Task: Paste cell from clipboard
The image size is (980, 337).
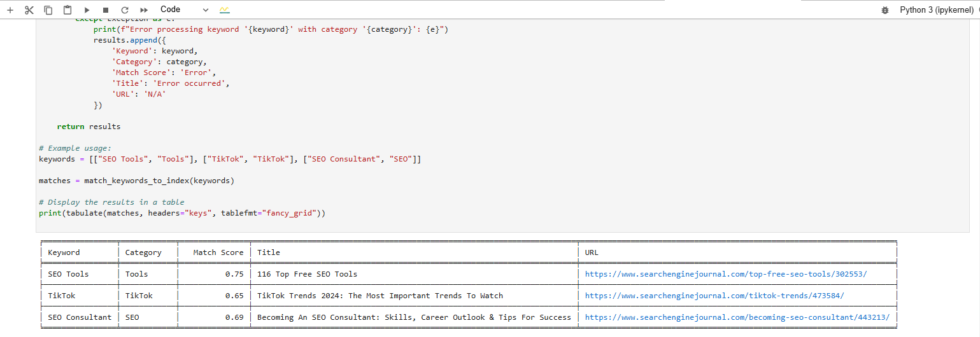Action: tap(67, 10)
